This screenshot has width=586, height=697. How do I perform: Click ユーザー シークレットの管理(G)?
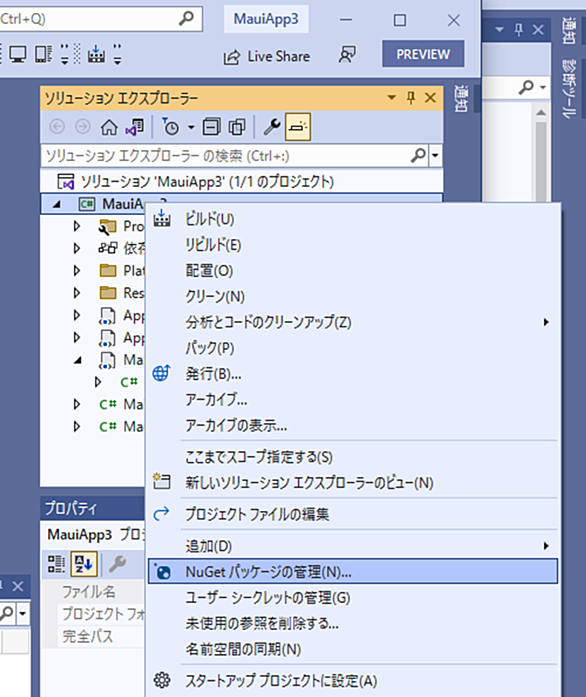click(x=352, y=597)
